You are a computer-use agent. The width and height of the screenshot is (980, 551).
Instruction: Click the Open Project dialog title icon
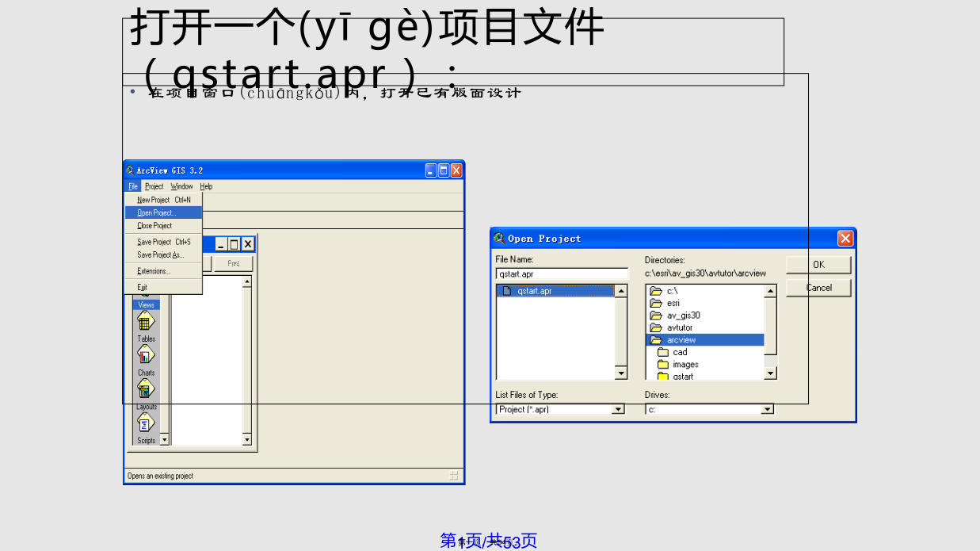click(x=499, y=238)
